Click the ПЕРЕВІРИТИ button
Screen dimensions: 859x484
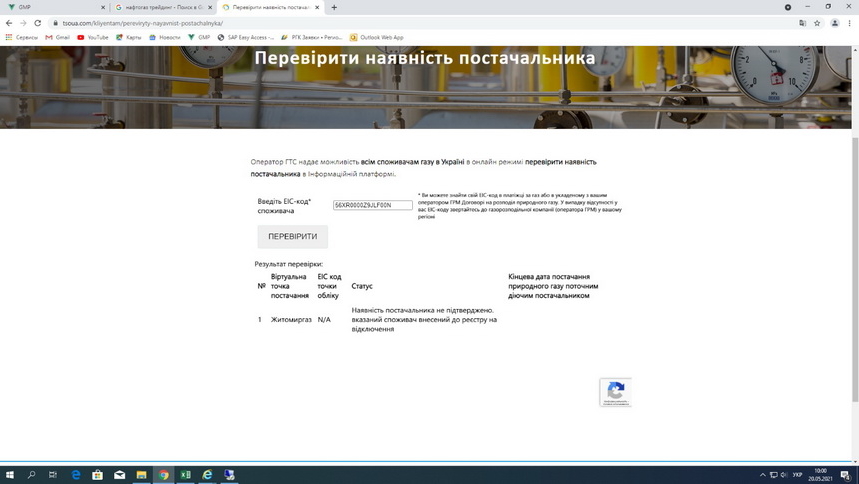pos(292,237)
